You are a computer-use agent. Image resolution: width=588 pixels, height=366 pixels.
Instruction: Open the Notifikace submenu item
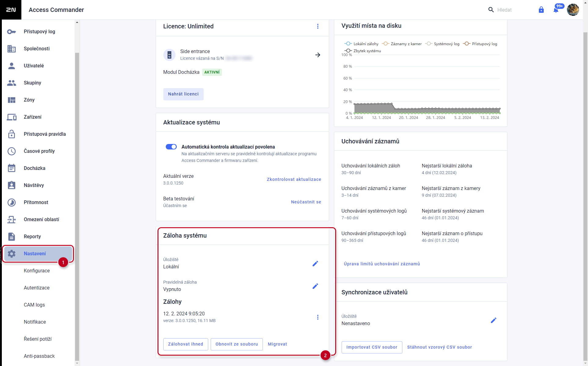[35, 322]
